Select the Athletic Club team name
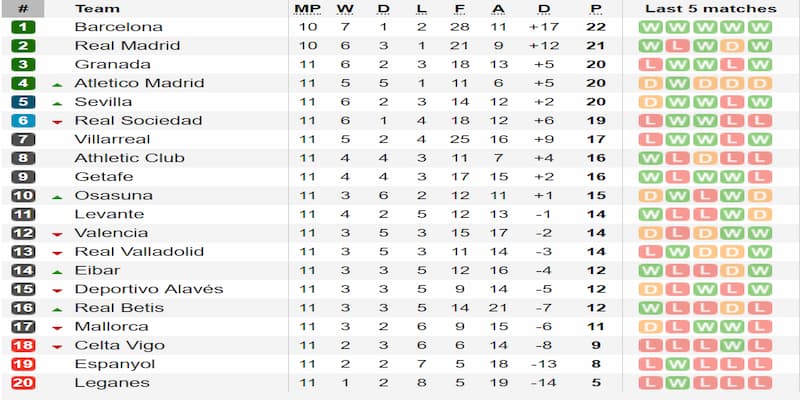The image size is (800, 400). coord(130,158)
